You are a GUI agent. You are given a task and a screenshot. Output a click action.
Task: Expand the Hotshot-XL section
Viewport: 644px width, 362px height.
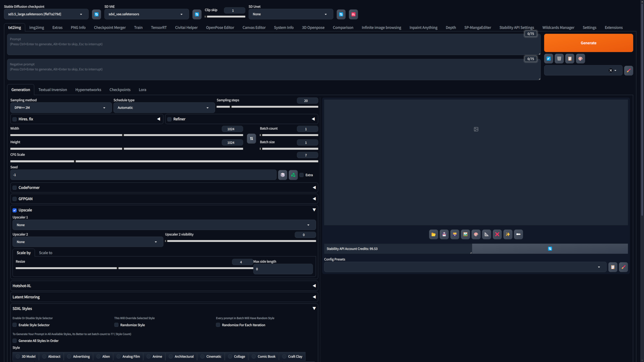[164, 286]
